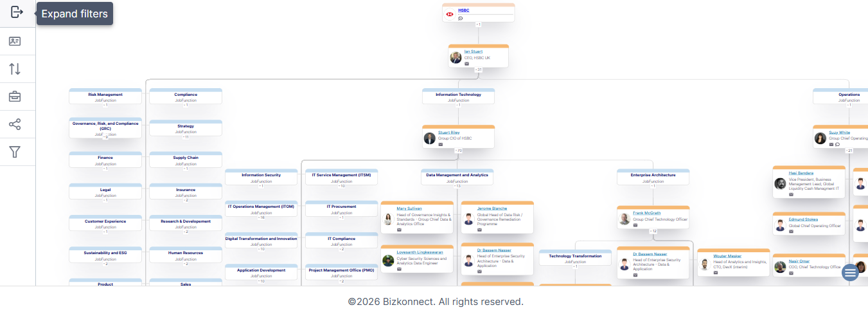
Task: Open Stuart Riley's profile link
Action: coord(449,132)
